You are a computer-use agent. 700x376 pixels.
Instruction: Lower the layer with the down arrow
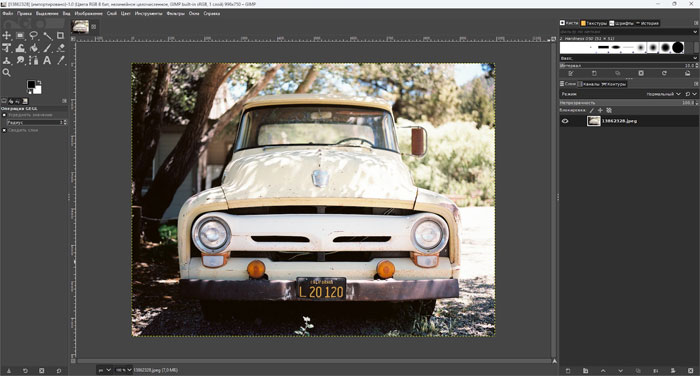click(621, 371)
